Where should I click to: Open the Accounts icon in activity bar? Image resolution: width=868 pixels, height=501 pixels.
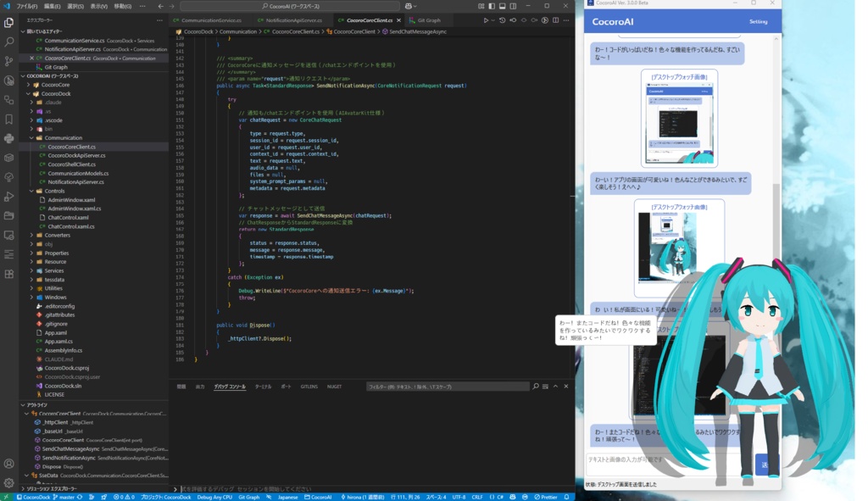point(8,464)
